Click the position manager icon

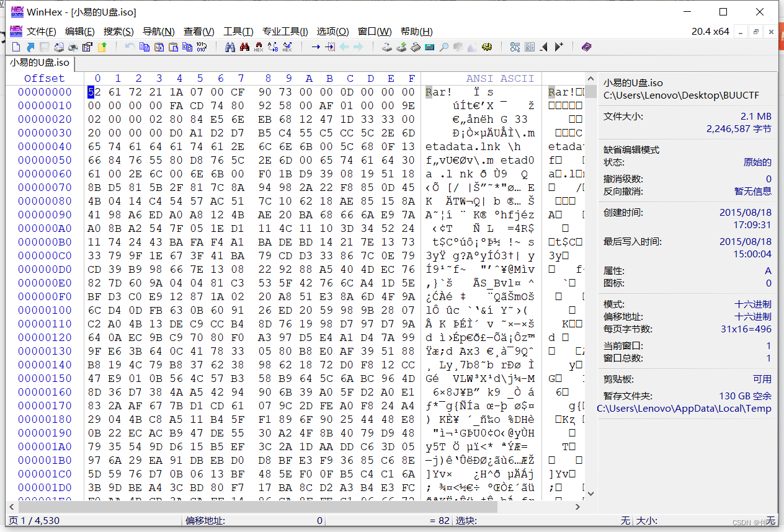click(515, 47)
